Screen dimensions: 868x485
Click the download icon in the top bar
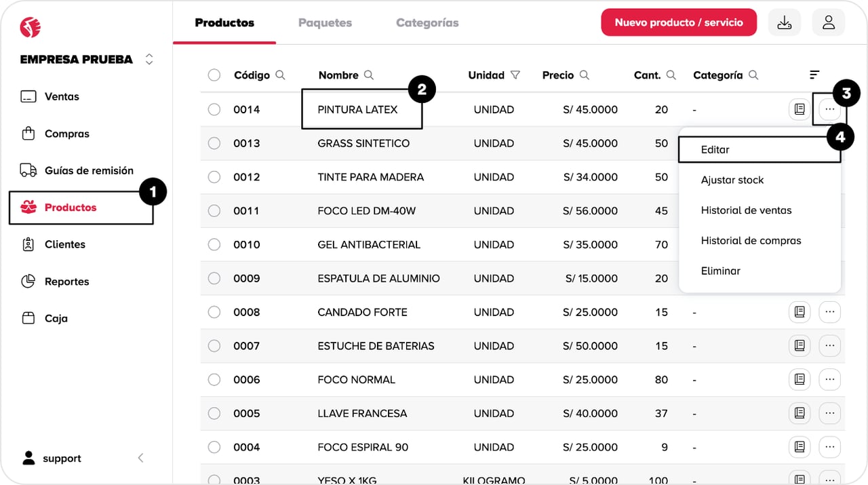[784, 22]
